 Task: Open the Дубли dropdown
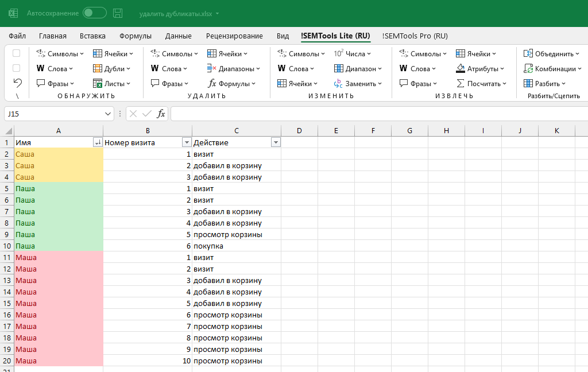[112, 69]
